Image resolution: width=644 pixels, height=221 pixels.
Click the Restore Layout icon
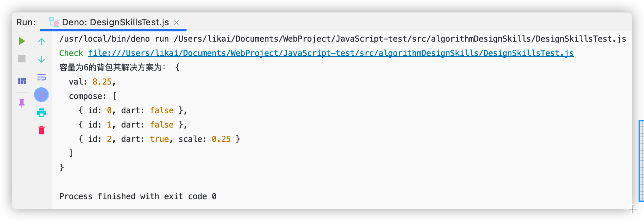pos(22,81)
